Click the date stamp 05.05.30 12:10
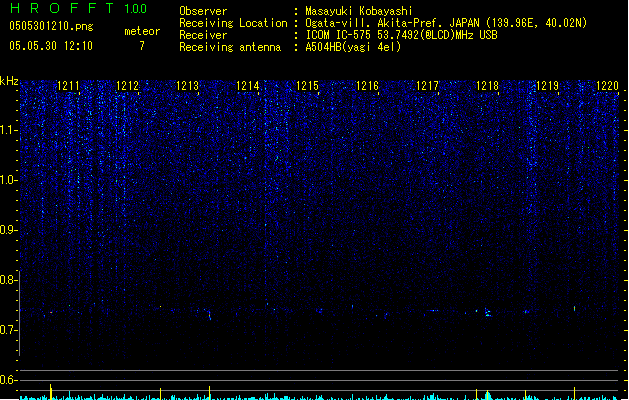The width and height of the screenshot is (629, 400). [x=51, y=46]
